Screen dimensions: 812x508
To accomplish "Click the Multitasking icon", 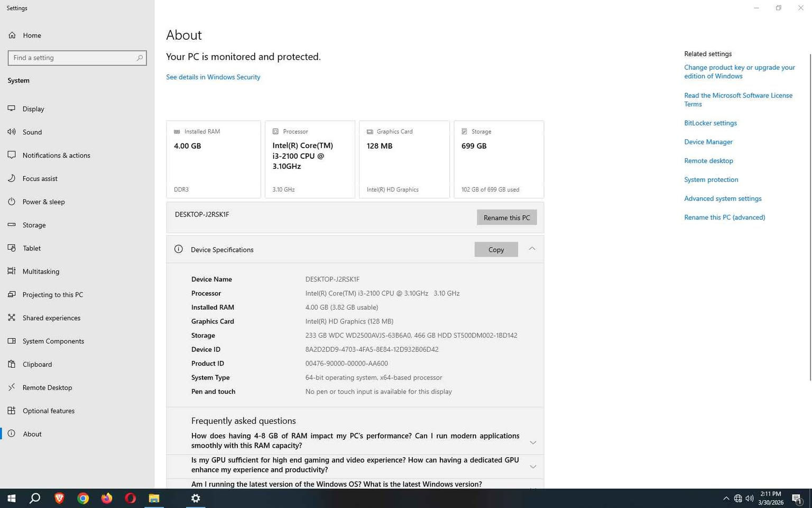I will (x=12, y=271).
